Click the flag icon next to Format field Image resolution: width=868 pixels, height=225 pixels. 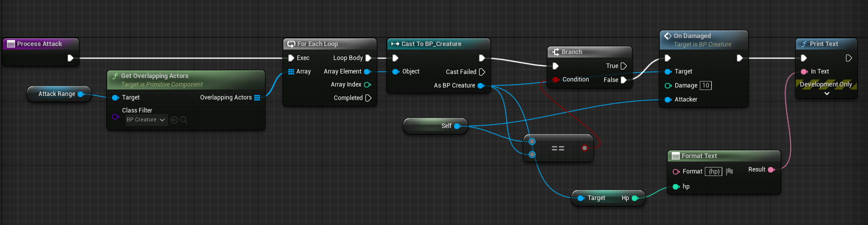[x=729, y=171]
